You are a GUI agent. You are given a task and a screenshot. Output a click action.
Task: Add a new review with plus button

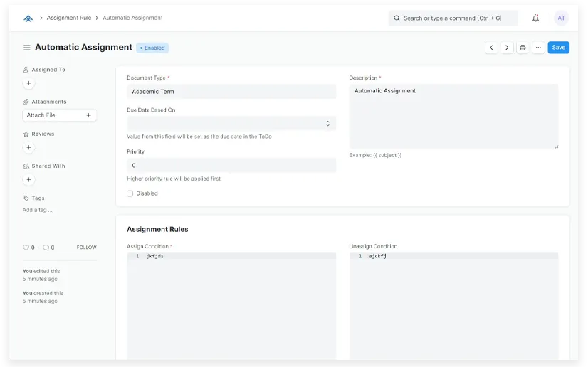point(28,148)
